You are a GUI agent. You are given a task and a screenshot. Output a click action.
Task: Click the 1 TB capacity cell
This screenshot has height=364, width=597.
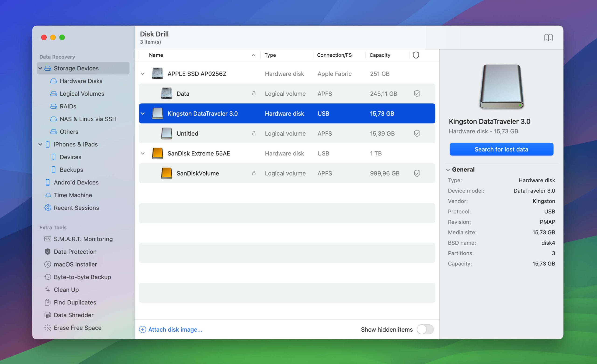376,153
